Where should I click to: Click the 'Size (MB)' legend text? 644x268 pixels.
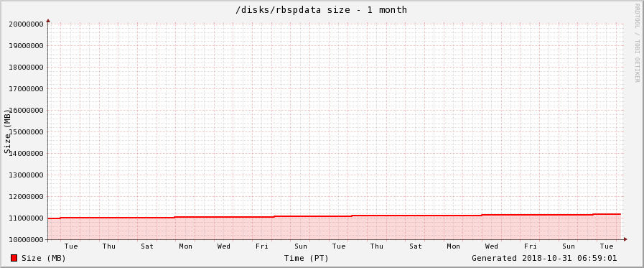(44, 258)
